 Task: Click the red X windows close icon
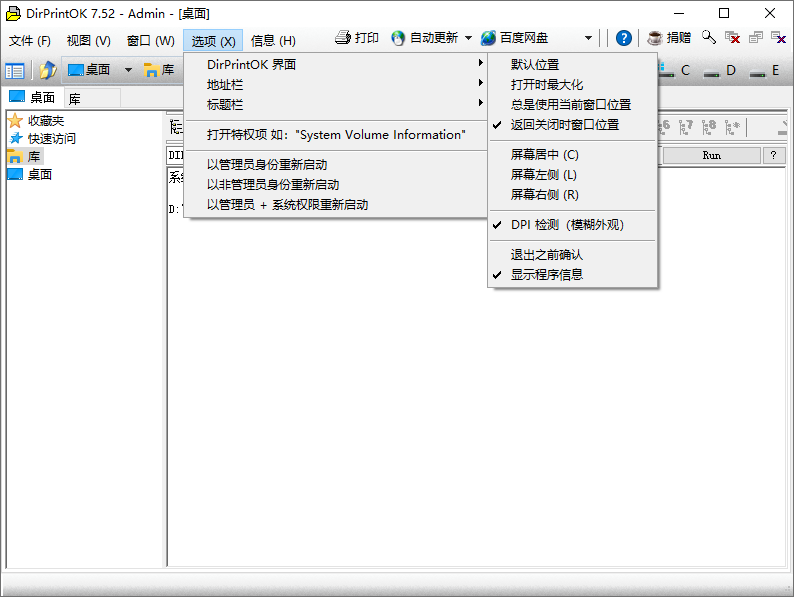click(x=732, y=37)
